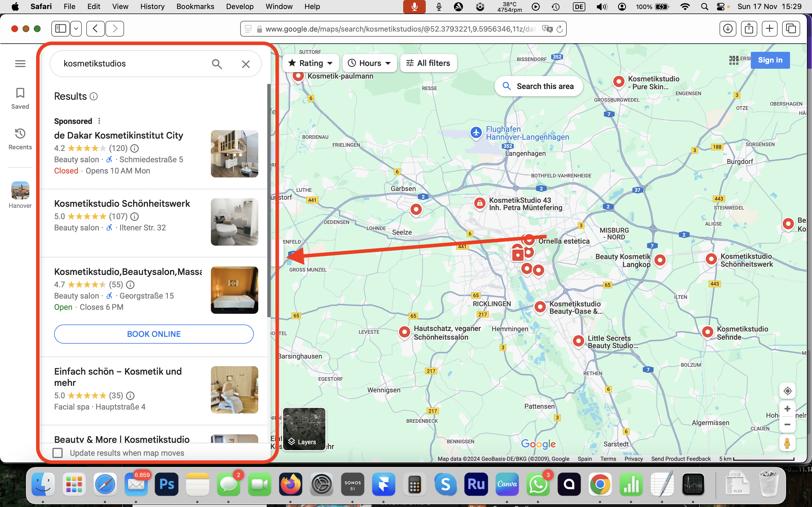Show your location on map
This screenshot has width=812, height=507.
pyautogui.click(x=787, y=391)
